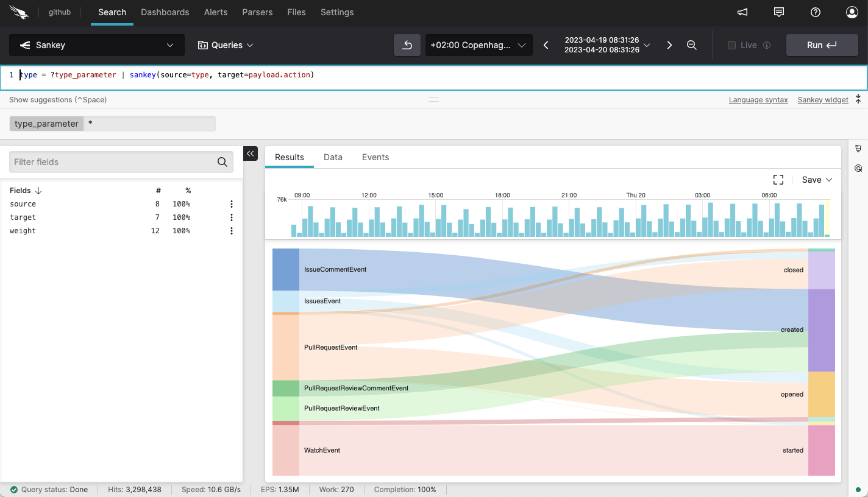Expand the Save options dropdown
The height and width of the screenshot is (497, 868).
(x=817, y=180)
